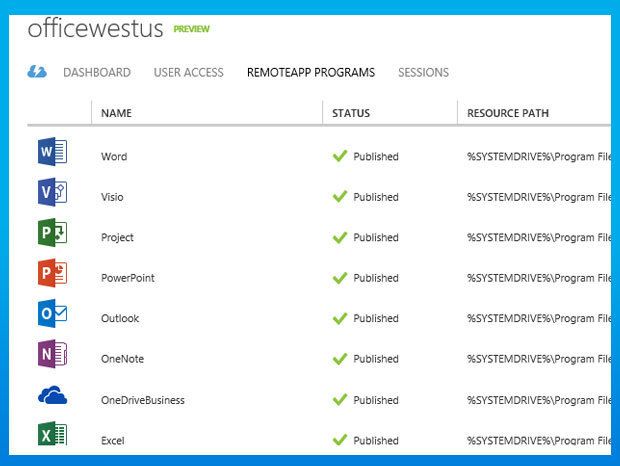Viewport: 620px width, 466px height.
Task: Click Published status in Visio row
Action: click(x=376, y=197)
